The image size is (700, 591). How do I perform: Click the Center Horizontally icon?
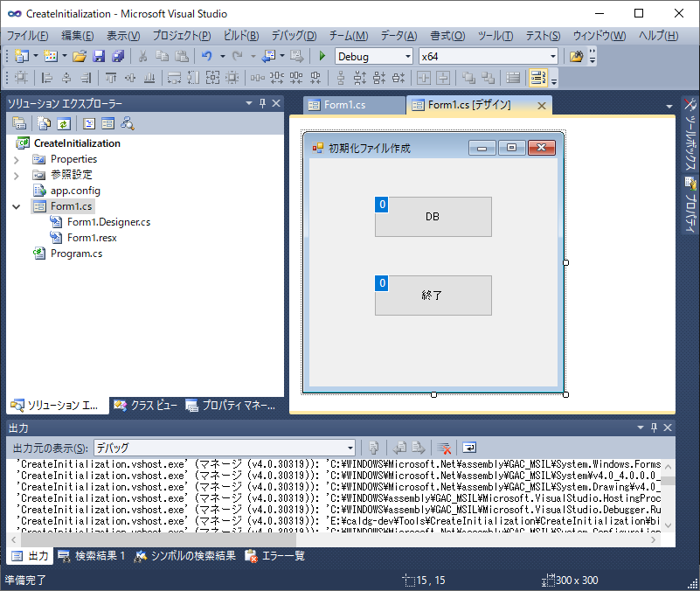tap(424, 78)
